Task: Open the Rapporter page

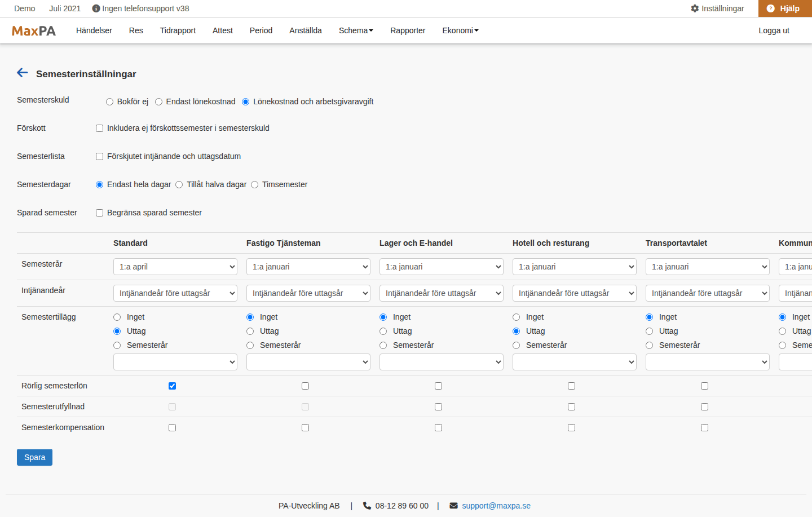Action: pyautogui.click(x=408, y=30)
